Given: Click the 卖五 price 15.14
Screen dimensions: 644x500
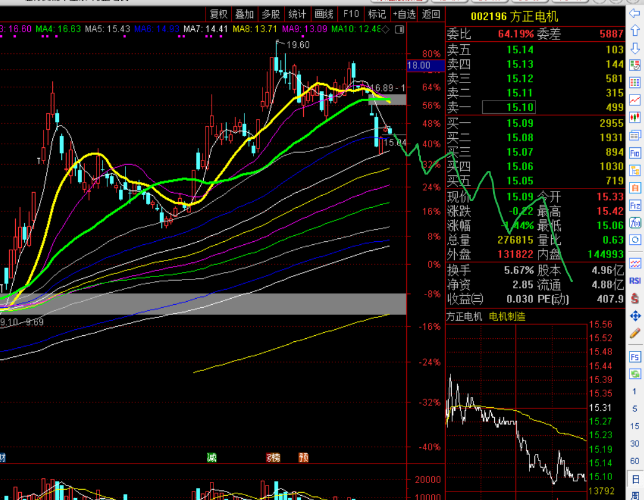Looking at the screenshot, I should 520,50.
